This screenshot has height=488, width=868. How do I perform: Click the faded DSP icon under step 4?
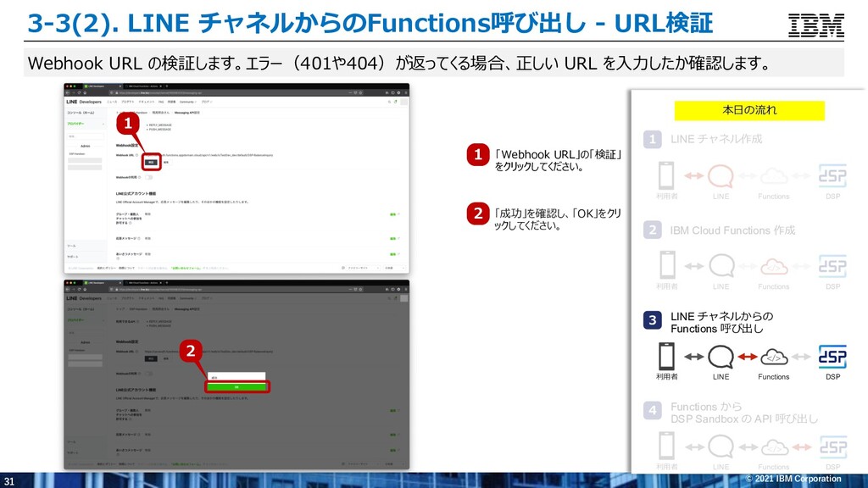tap(832, 447)
